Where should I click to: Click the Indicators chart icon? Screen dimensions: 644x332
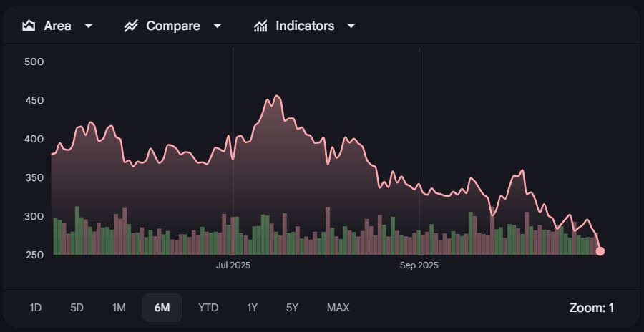(x=260, y=26)
